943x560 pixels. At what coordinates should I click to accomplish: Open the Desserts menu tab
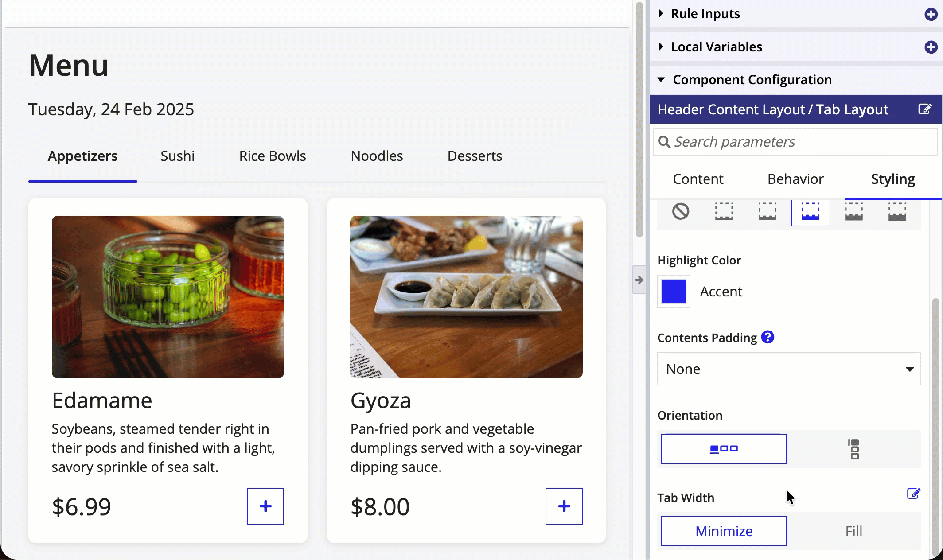[x=475, y=156]
